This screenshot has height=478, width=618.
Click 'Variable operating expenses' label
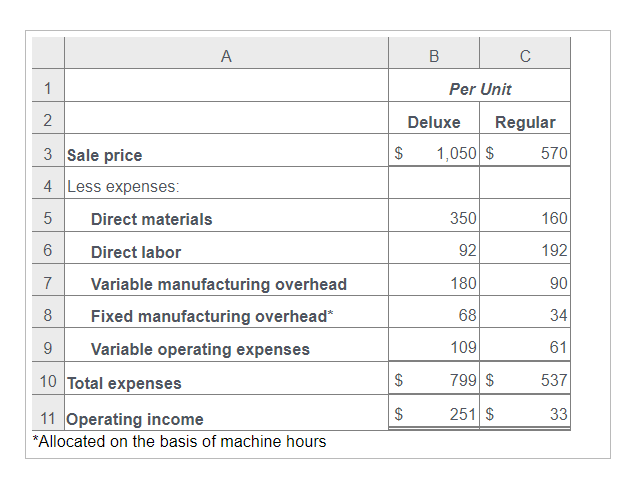point(200,350)
